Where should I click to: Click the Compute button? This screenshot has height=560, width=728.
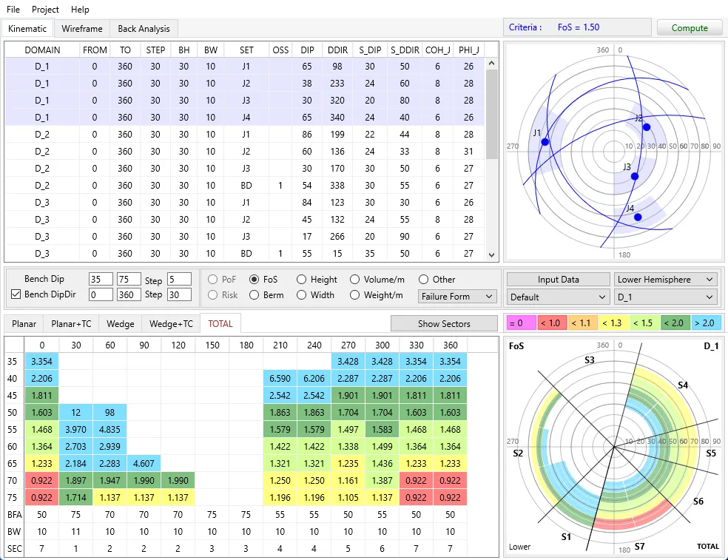(690, 28)
